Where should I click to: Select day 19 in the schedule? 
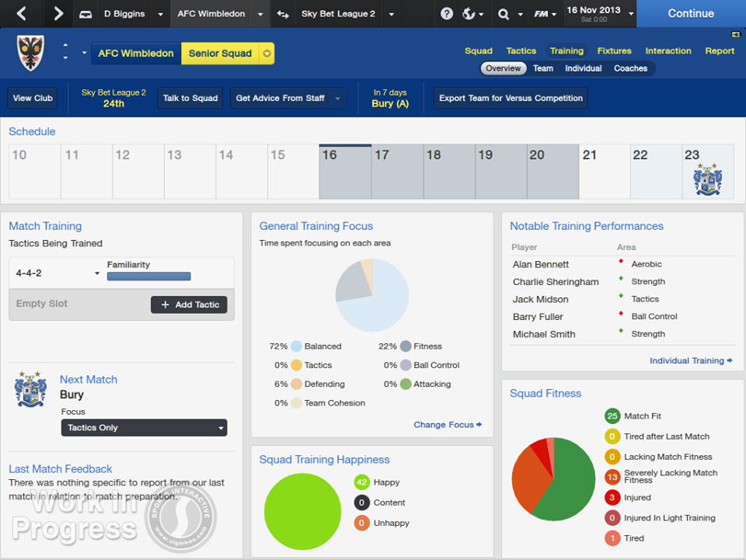500,171
